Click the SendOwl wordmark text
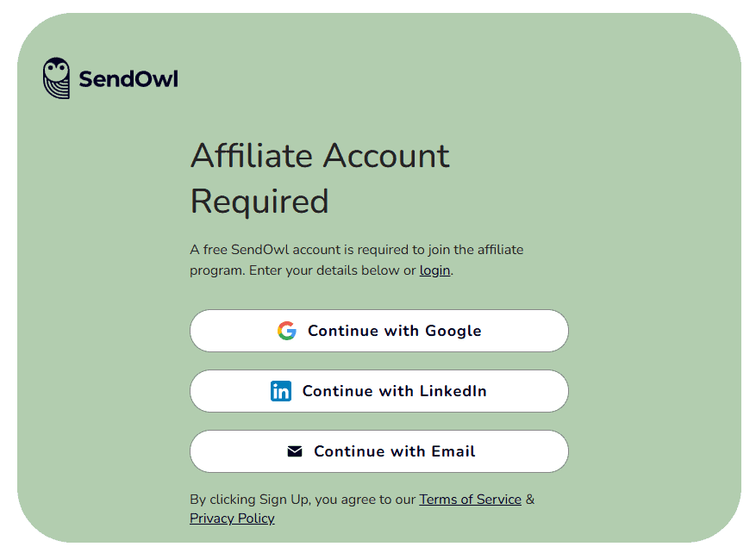Screen dimensions: 756x559 pos(128,78)
